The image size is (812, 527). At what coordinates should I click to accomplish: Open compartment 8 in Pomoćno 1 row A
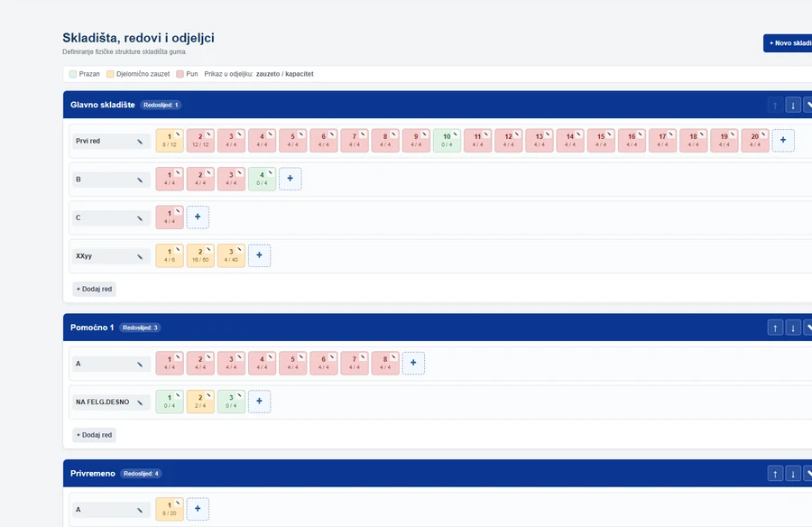(385, 364)
